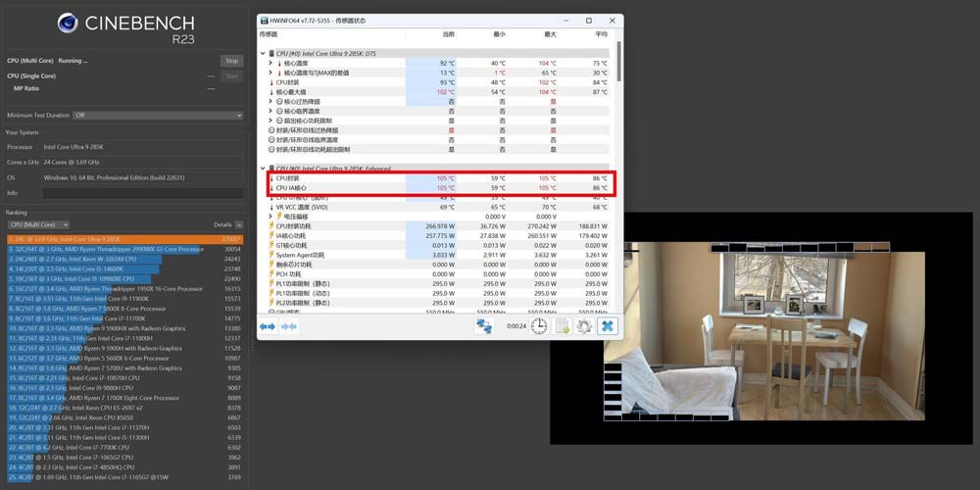Click the HWiNFO save log file icon
Image resolution: width=980 pixels, height=490 pixels.
[x=563, y=325]
